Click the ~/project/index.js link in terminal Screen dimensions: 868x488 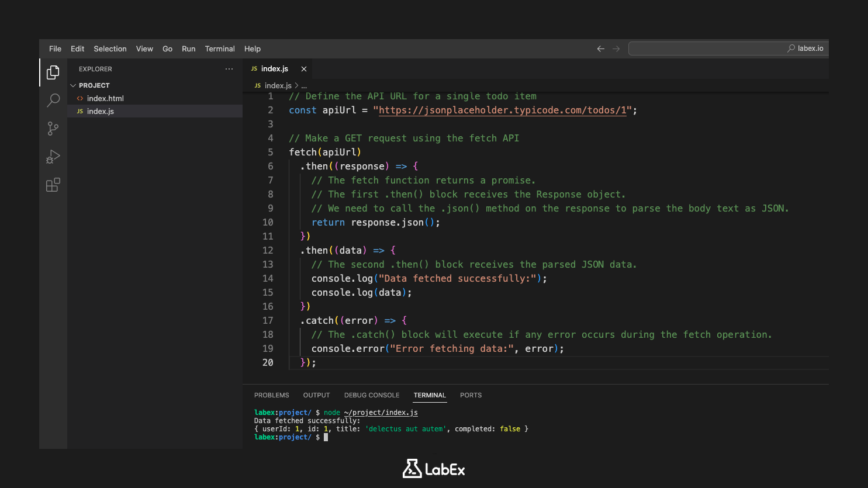(381, 412)
